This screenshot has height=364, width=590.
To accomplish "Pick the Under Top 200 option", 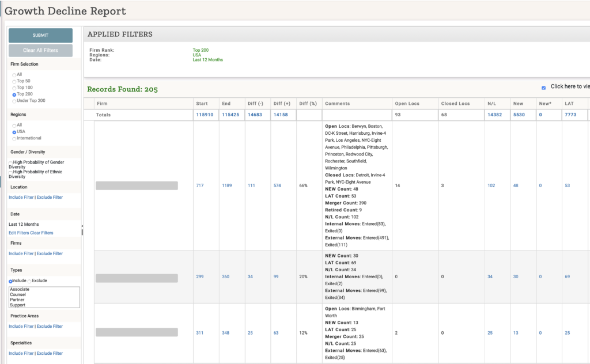I will point(14,101).
